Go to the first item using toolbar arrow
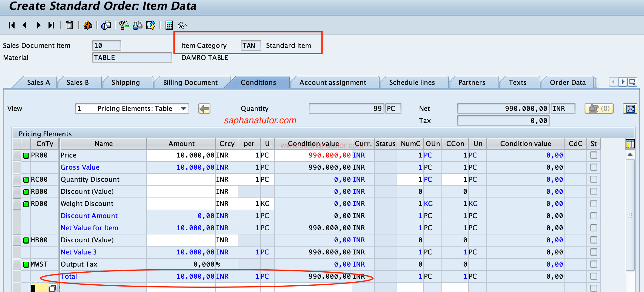The image size is (644, 292). point(12,25)
